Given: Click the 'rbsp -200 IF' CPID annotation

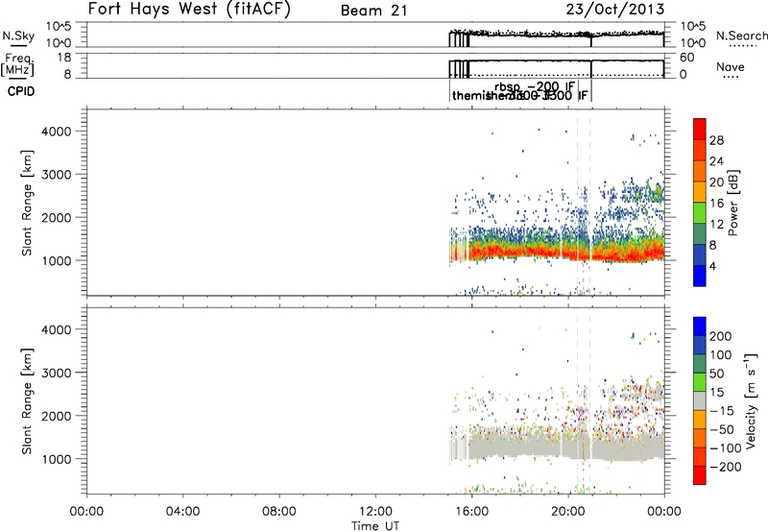Looking at the screenshot, I should [535, 87].
